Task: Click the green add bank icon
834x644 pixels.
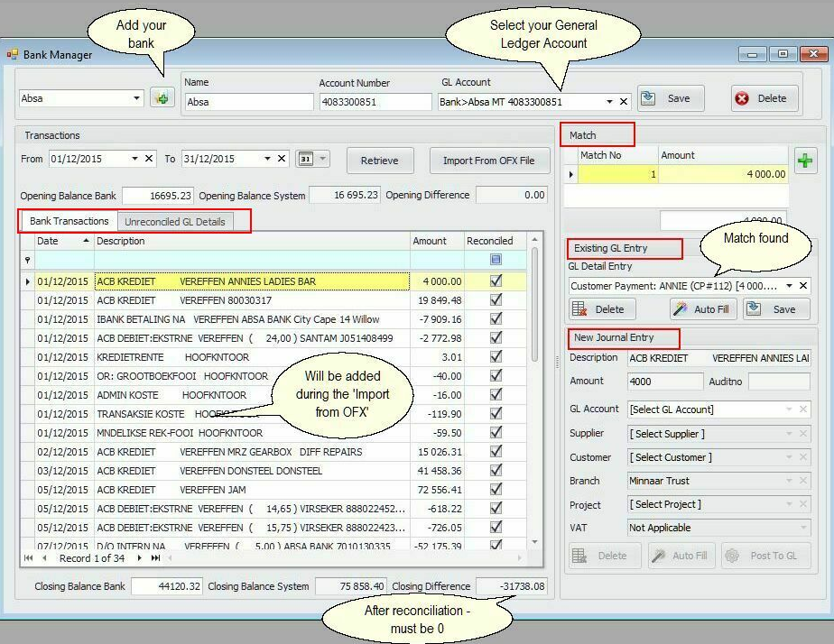Action: tap(162, 97)
